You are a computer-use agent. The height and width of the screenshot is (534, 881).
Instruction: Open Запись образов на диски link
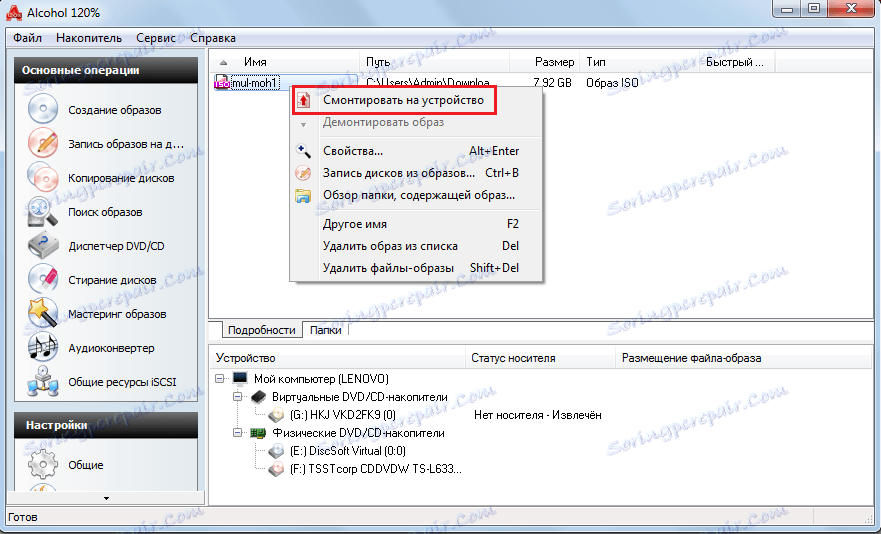click(126, 144)
